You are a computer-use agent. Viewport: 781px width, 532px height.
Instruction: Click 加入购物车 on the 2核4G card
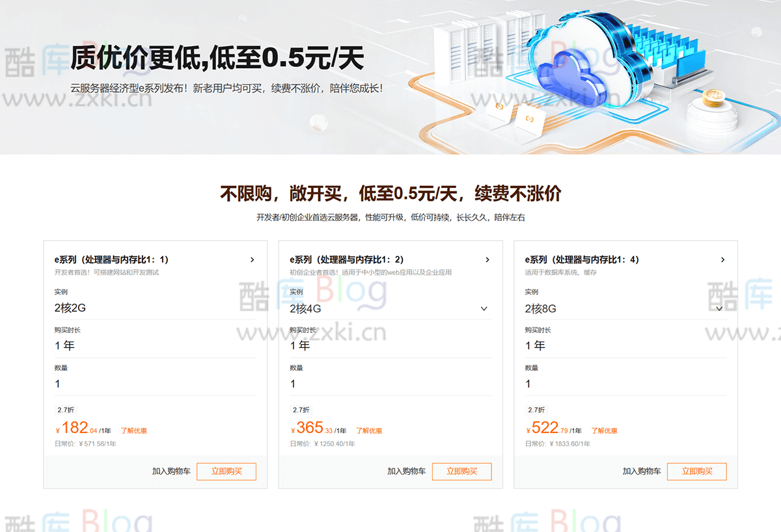point(406,472)
